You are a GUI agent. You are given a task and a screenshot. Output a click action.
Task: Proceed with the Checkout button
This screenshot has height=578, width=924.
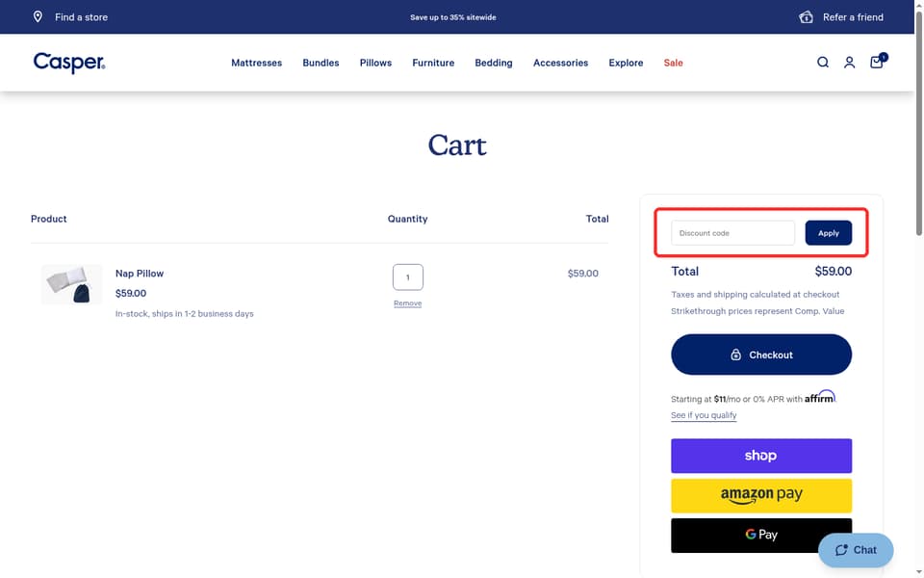[760, 355]
